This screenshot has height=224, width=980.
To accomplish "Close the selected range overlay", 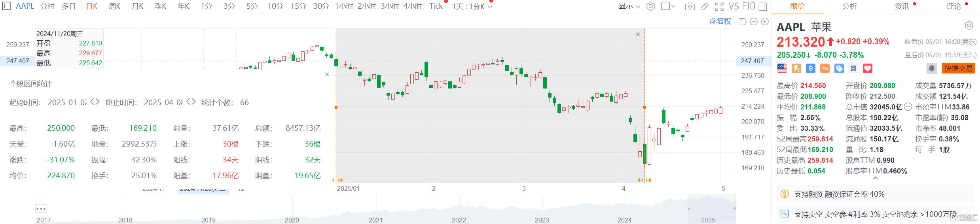I will click(x=638, y=35).
